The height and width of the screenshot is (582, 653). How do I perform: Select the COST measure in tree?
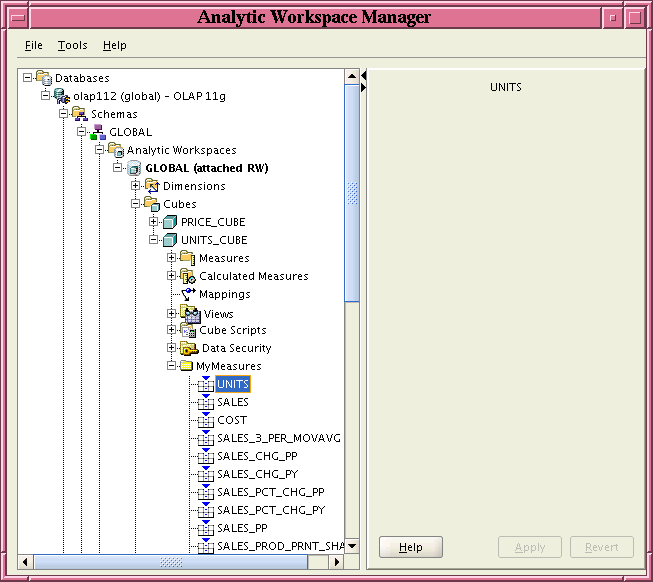tap(232, 420)
